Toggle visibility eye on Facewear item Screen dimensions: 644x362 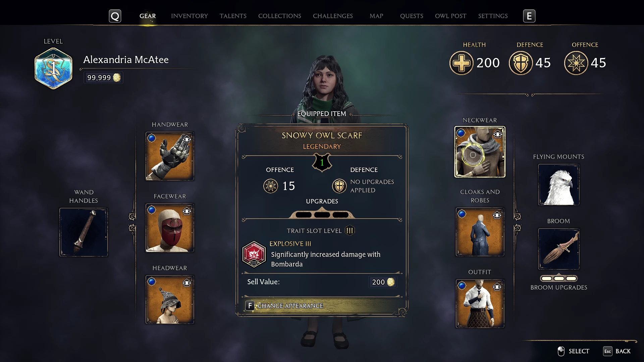tap(187, 211)
